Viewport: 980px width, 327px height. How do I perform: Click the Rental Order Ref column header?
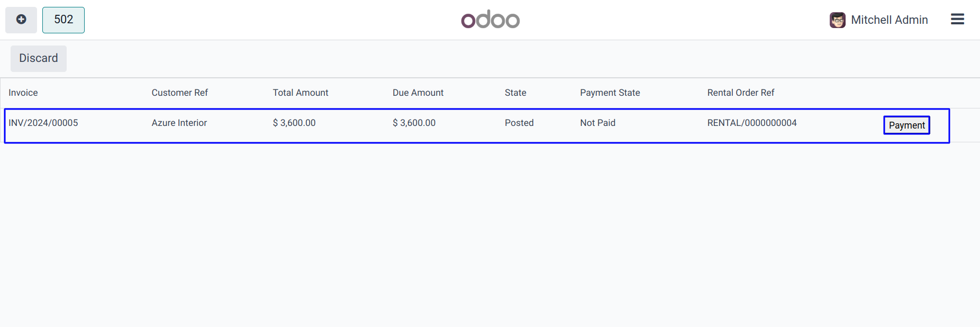[x=740, y=93]
